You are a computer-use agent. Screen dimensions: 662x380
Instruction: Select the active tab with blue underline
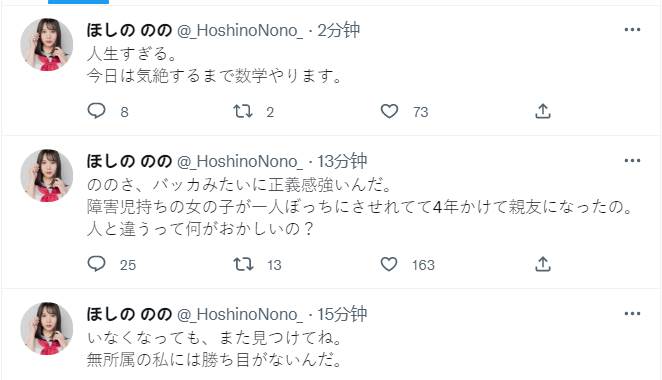[79, 2]
